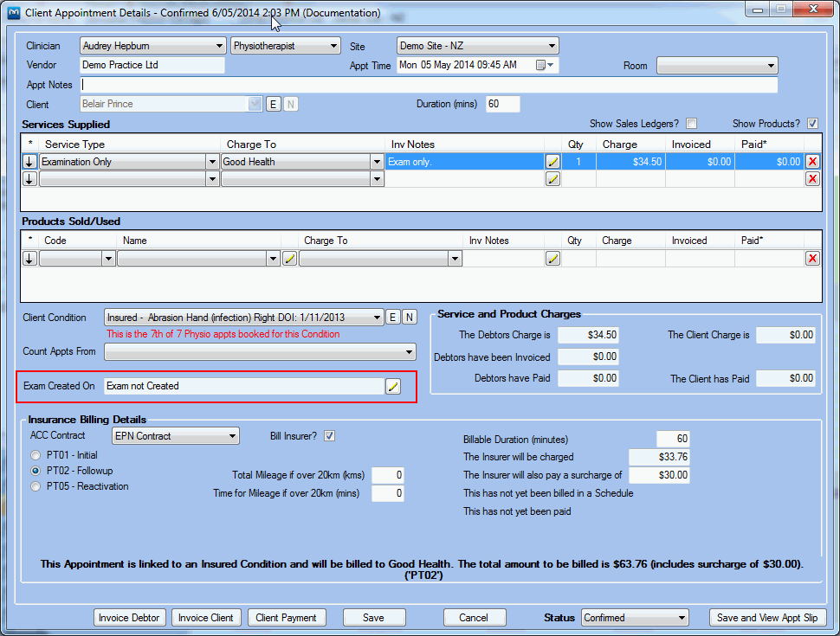The height and width of the screenshot is (636, 840).
Task: Click the pencil icon beside Exam Created On
Action: coord(393,387)
